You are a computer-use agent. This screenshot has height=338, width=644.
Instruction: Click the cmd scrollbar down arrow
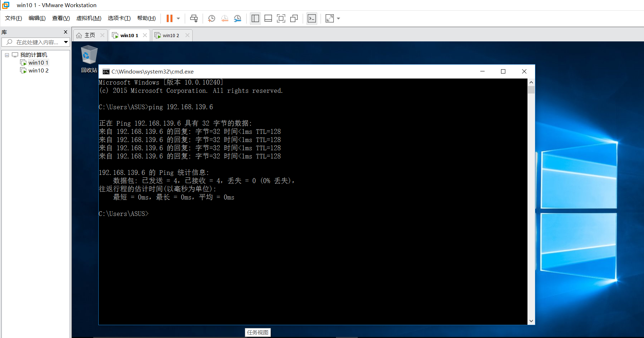point(531,321)
